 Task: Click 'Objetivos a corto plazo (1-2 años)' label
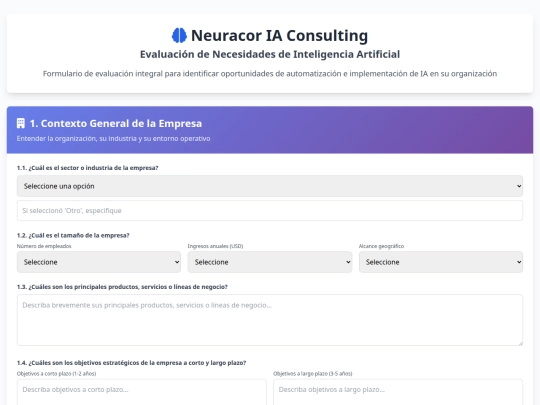point(56,373)
